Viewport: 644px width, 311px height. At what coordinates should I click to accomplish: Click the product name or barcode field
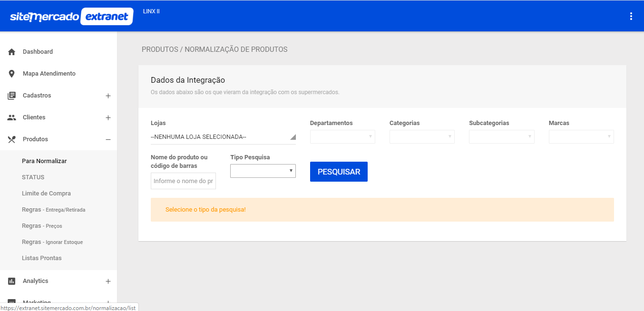[x=183, y=181]
